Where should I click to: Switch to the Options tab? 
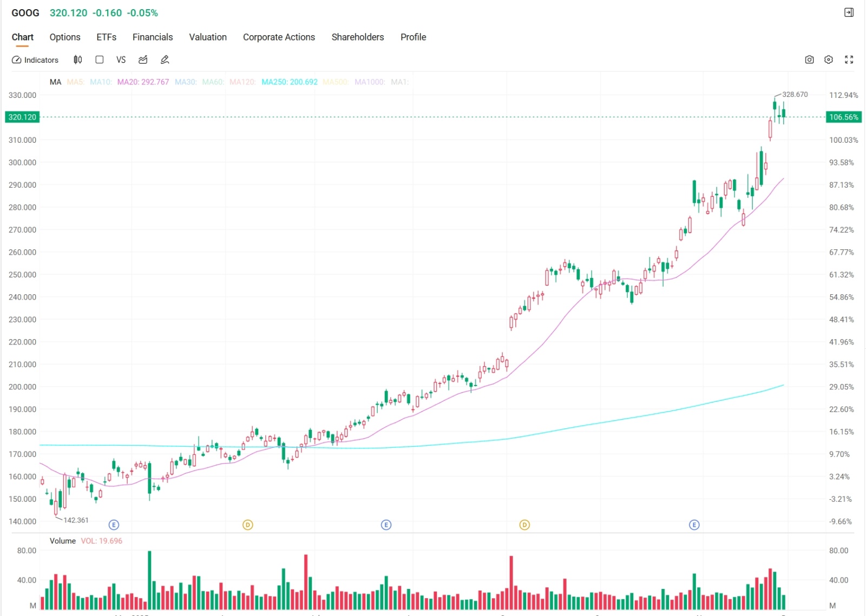click(65, 37)
